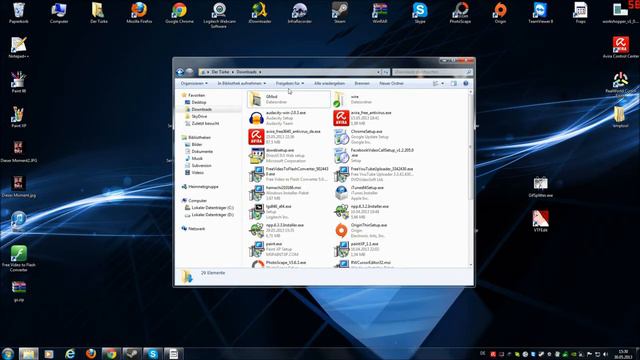Viewport: 640px width, 360px height.
Task: Select SkyDrive in navigation pane
Action: coord(199,116)
